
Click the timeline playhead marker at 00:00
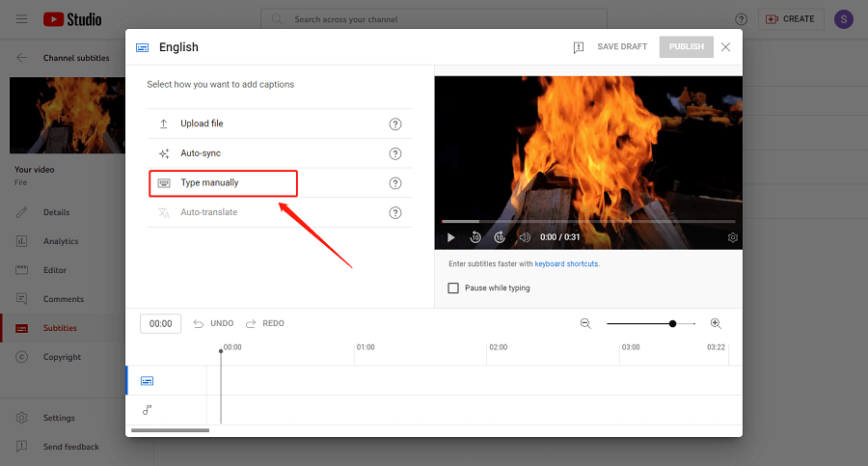pyautogui.click(x=221, y=351)
